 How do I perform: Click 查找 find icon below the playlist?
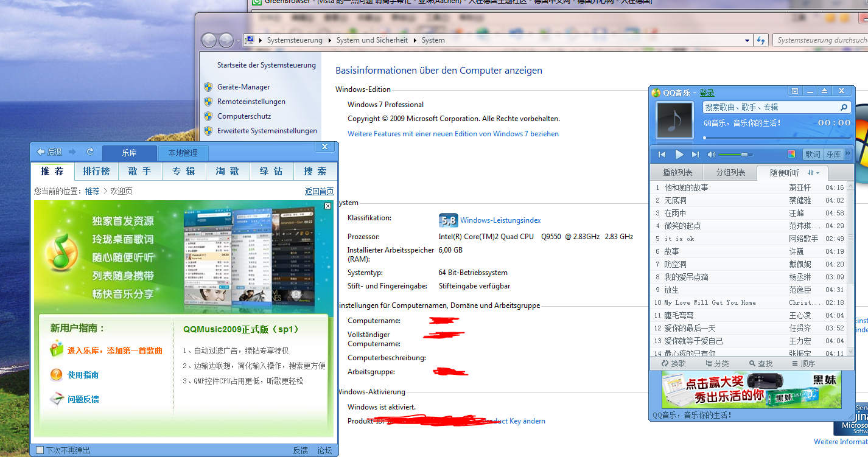point(761,363)
